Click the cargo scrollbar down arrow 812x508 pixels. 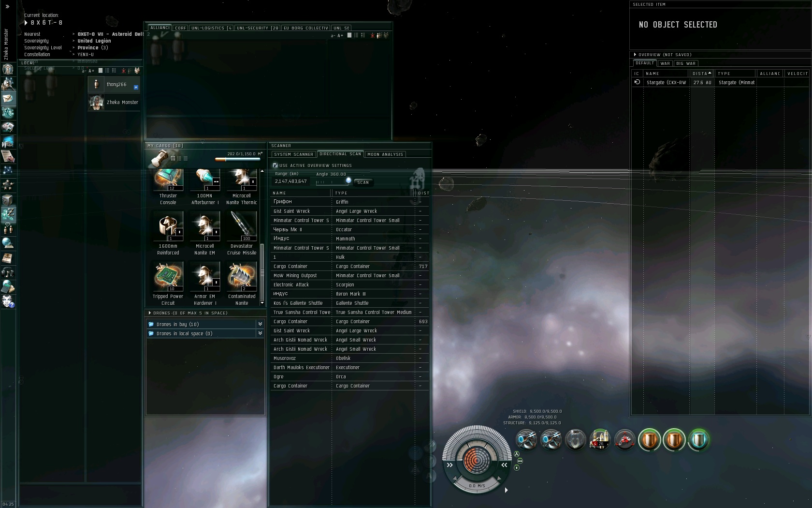click(262, 303)
